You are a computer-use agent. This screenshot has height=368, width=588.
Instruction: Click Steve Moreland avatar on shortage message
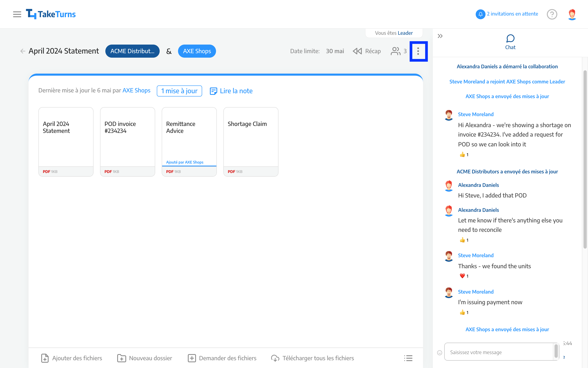(x=449, y=115)
